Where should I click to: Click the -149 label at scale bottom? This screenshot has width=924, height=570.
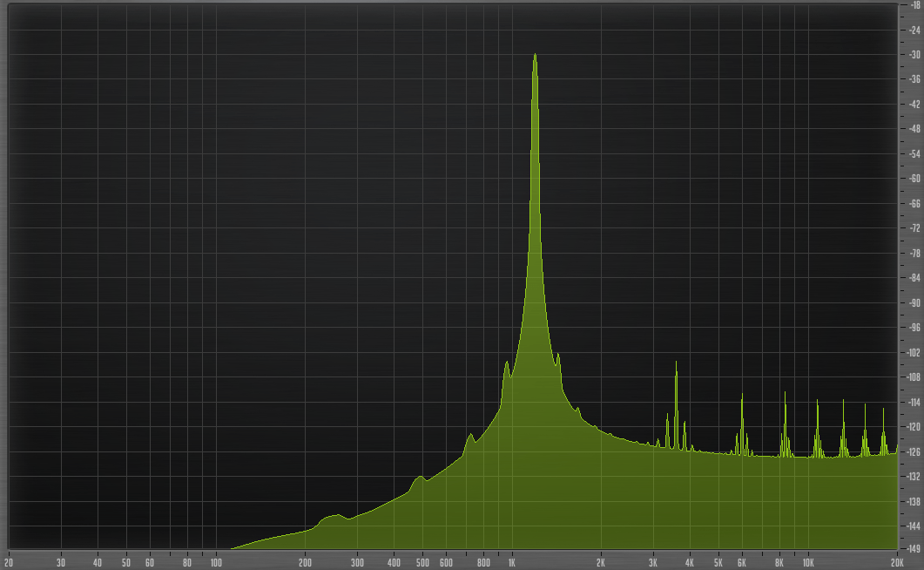coord(914,548)
